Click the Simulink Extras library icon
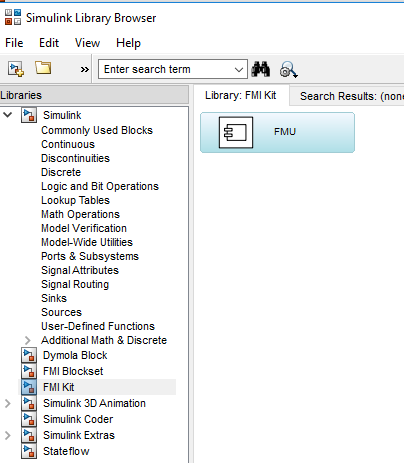The image size is (404, 463). click(x=29, y=435)
